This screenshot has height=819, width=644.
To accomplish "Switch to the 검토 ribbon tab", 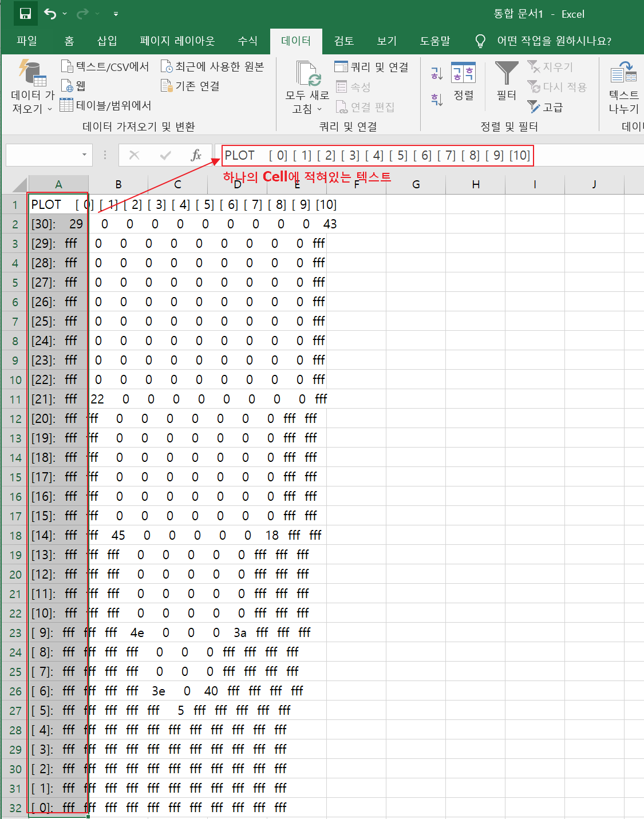I will pos(344,41).
